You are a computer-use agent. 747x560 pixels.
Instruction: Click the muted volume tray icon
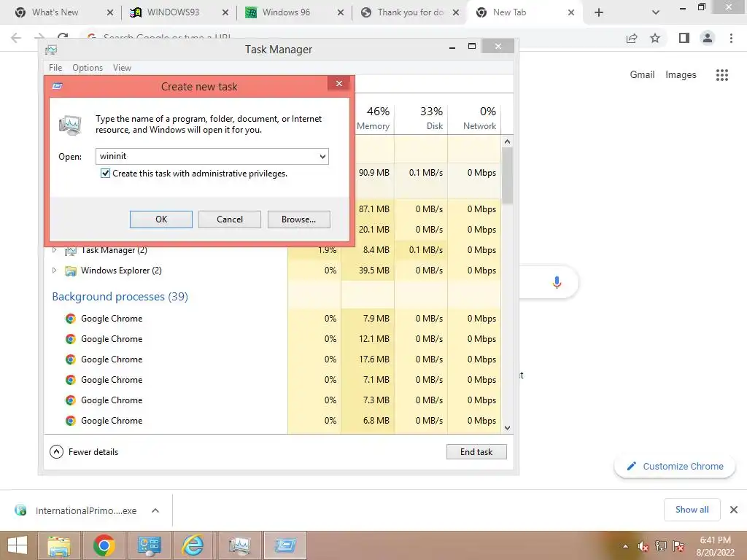[643, 547]
